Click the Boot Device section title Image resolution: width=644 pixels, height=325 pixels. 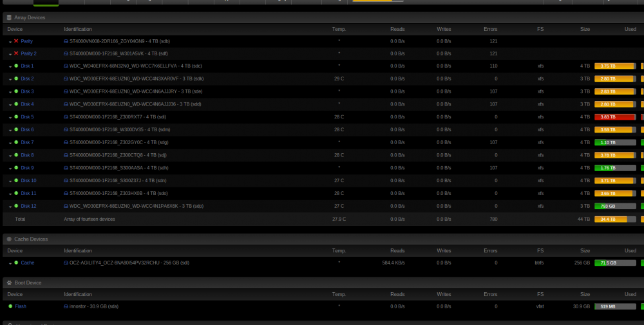click(28, 283)
